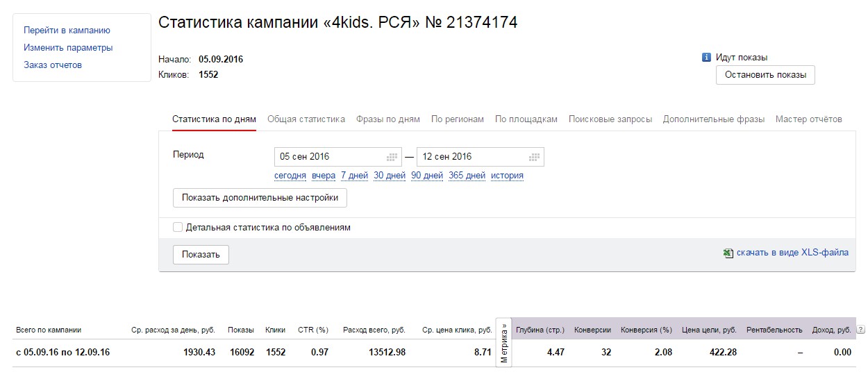Click the Рентабельность column header

click(774, 330)
